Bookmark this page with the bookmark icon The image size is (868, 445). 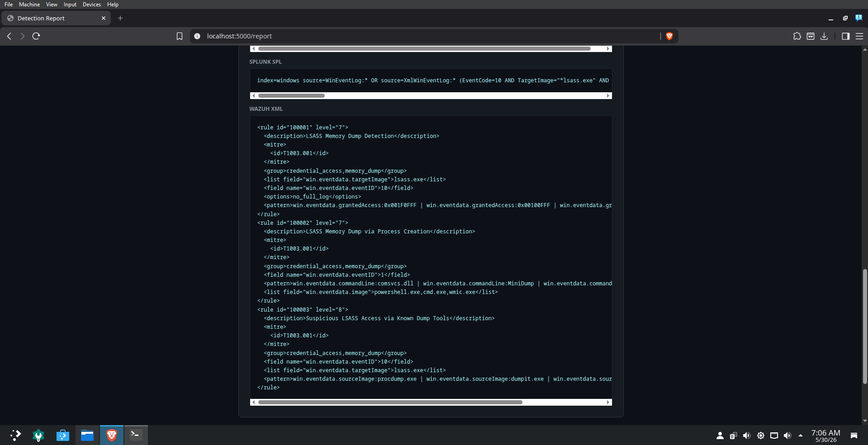[x=180, y=36]
